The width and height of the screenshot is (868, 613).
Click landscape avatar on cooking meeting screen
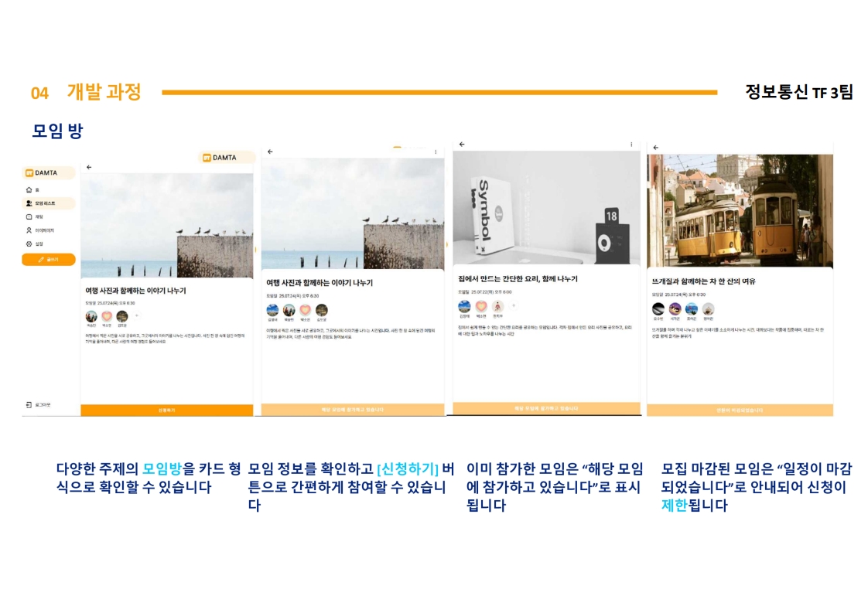click(464, 306)
